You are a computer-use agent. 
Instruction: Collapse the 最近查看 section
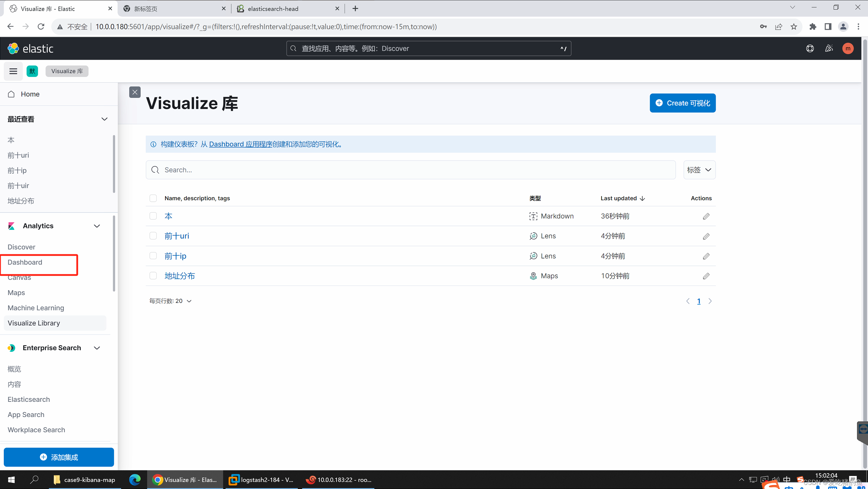tap(104, 119)
